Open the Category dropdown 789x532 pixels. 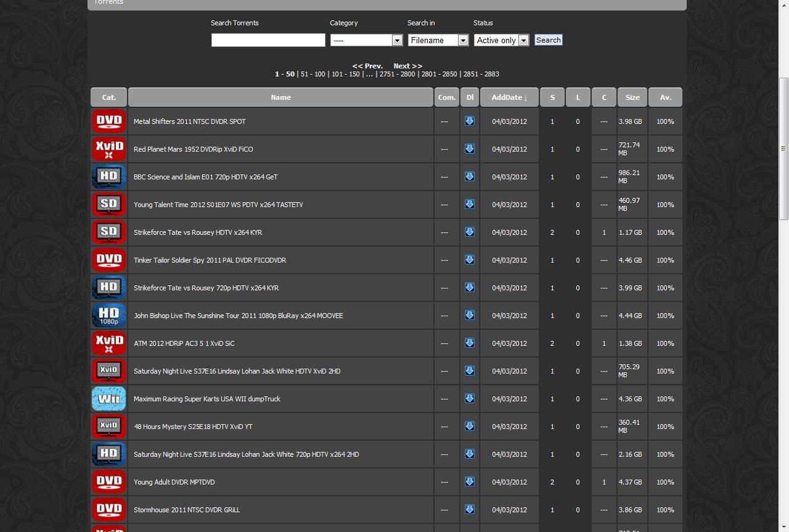coord(367,40)
